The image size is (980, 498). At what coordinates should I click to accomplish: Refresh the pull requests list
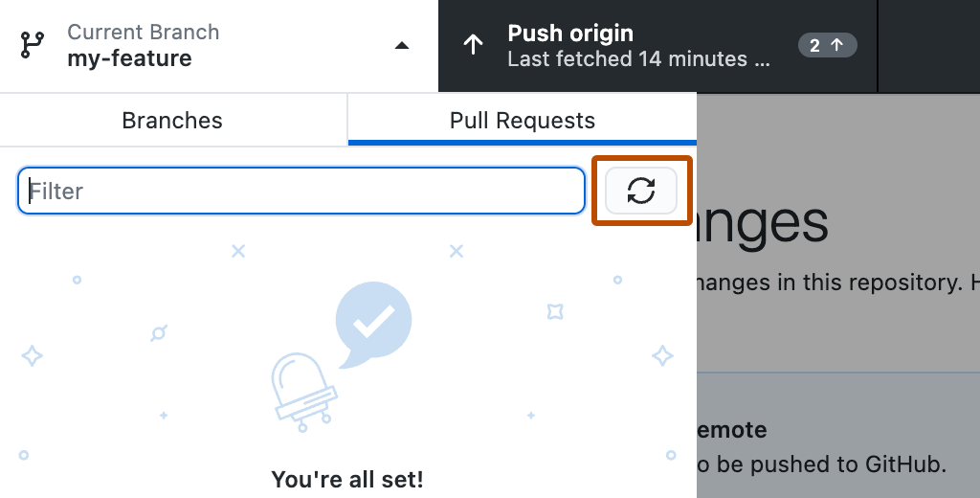641,191
